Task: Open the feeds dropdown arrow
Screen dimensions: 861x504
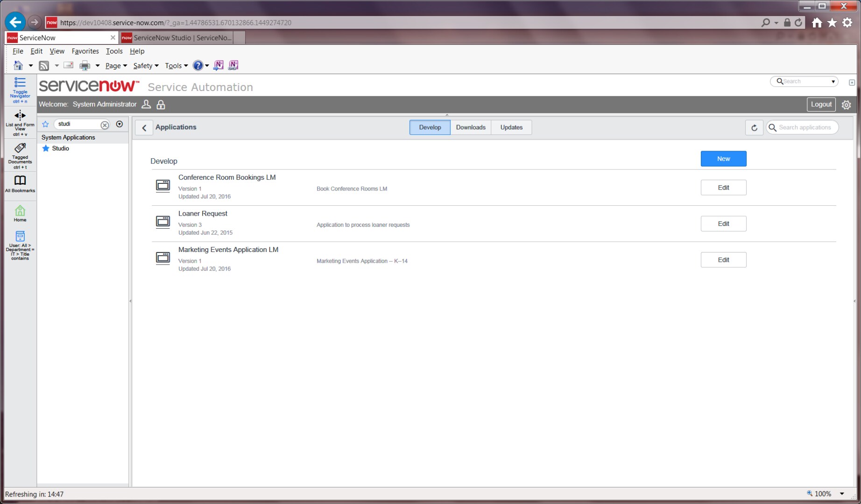Action: click(x=57, y=66)
